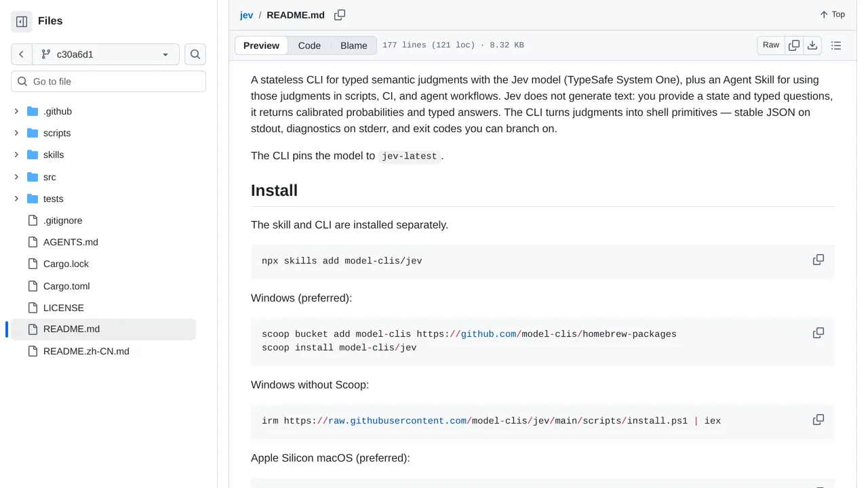Copy the irm install.ps1 command
Screen dimensions: 868x488
[818, 420]
